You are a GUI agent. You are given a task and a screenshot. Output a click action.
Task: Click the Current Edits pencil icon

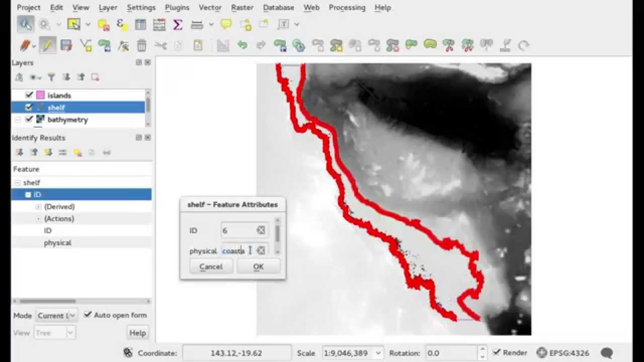tap(25, 46)
